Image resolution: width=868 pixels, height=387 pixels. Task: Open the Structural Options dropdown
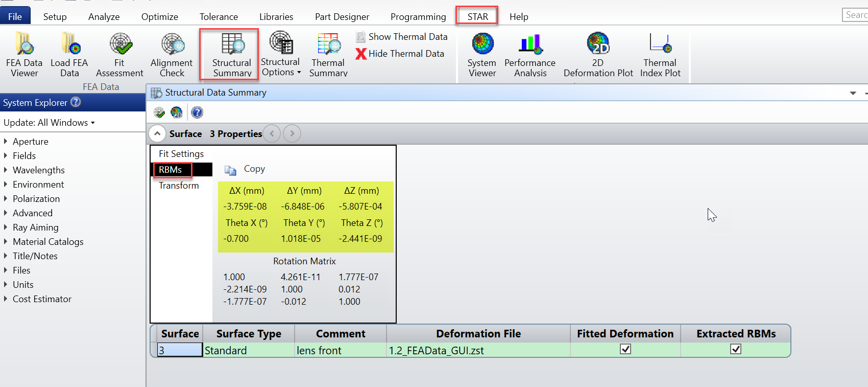(x=280, y=54)
